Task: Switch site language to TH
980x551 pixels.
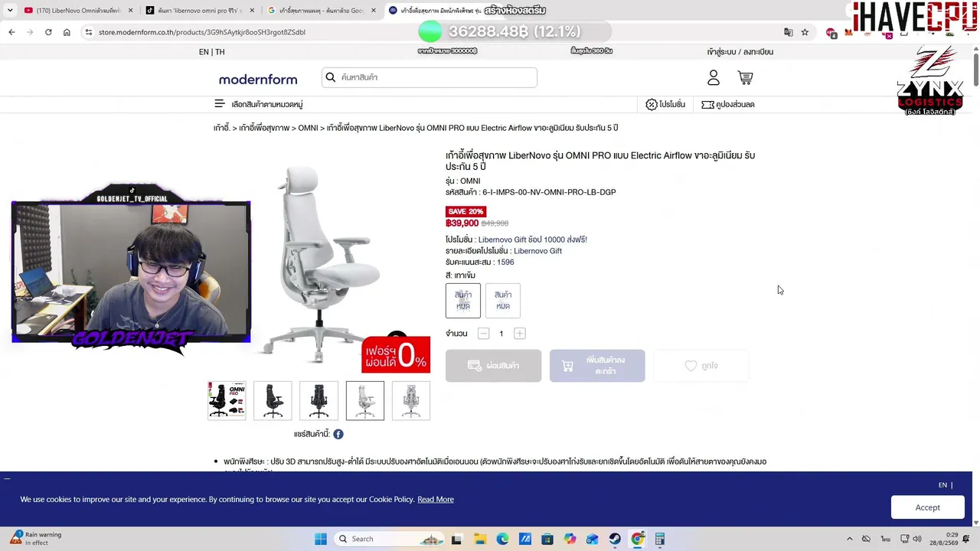Action: click(220, 52)
